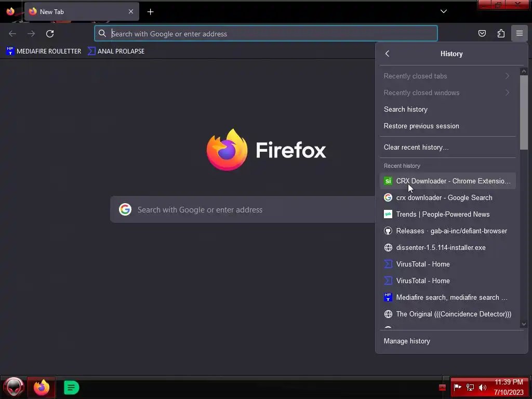The width and height of the screenshot is (532, 399).
Task: Close the New Tab tab
Action: coord(130,11)
